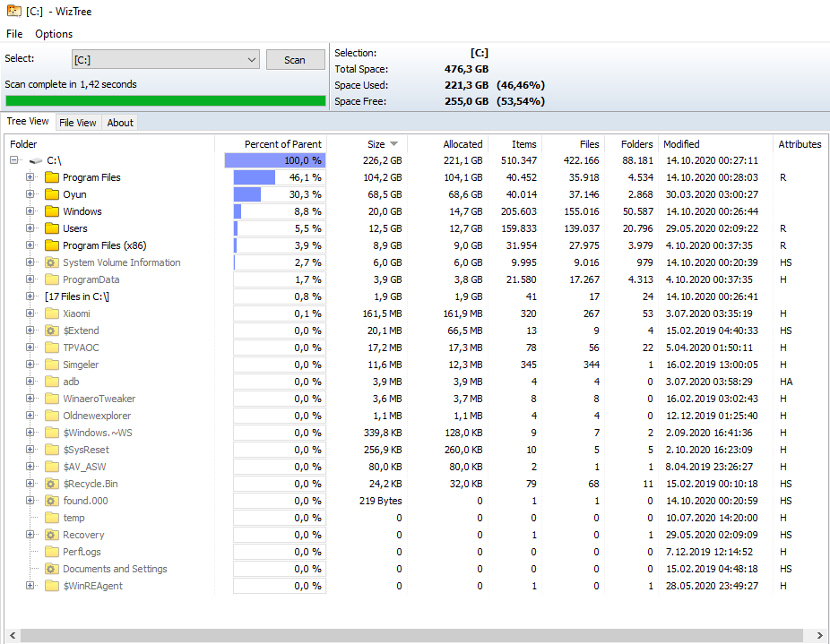Click the WinaeroTweaker folder icon
The image size is (830, 644).
51,399
